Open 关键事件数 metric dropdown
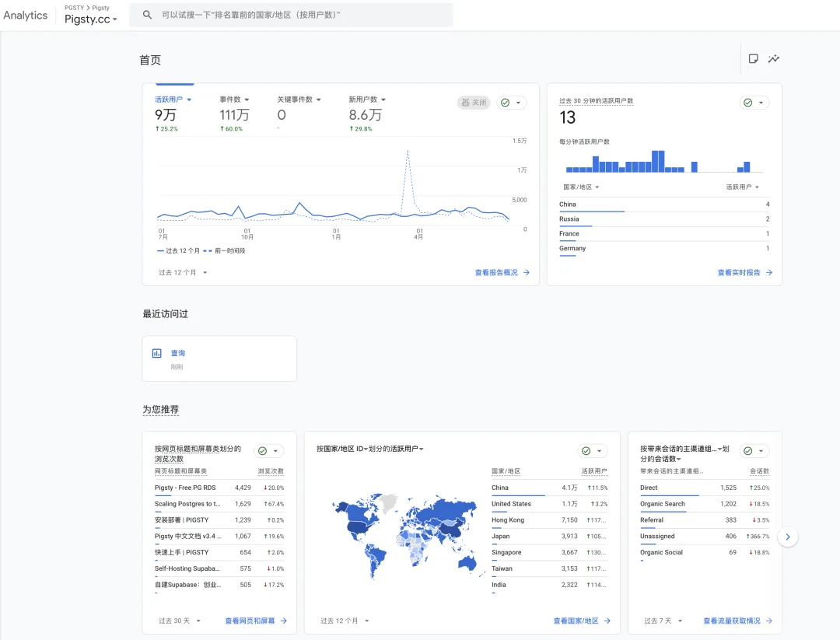The height and width of the screenshot is (640, 840). coord(299,100)
